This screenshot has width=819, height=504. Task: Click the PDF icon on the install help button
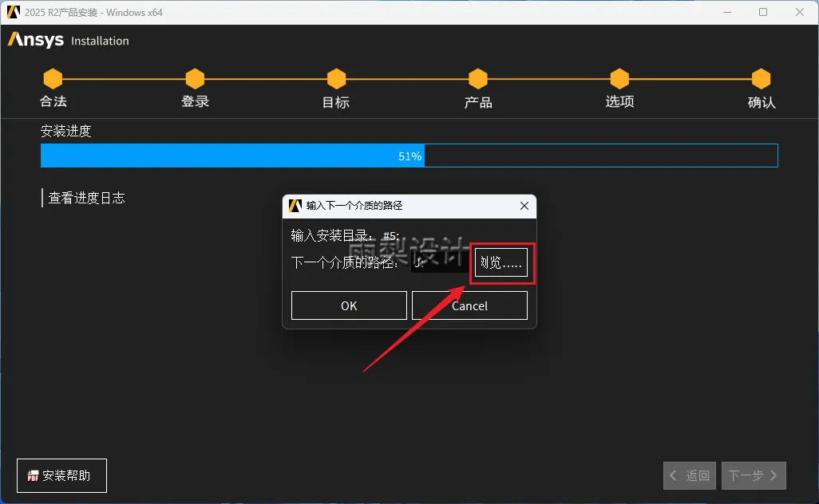pos(33,475)
